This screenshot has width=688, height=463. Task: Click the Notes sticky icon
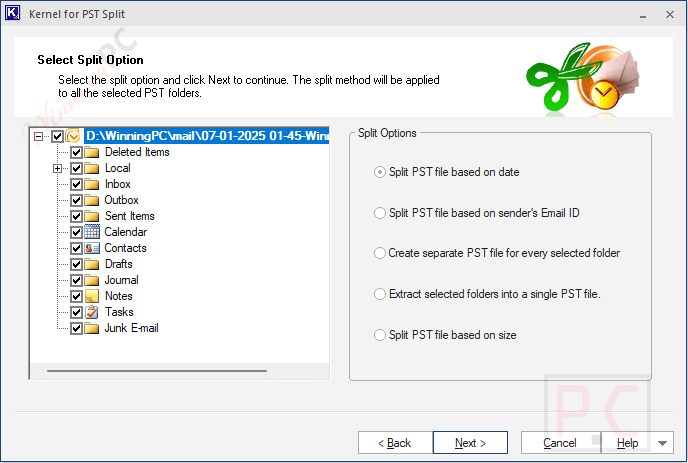coord(92,296)
